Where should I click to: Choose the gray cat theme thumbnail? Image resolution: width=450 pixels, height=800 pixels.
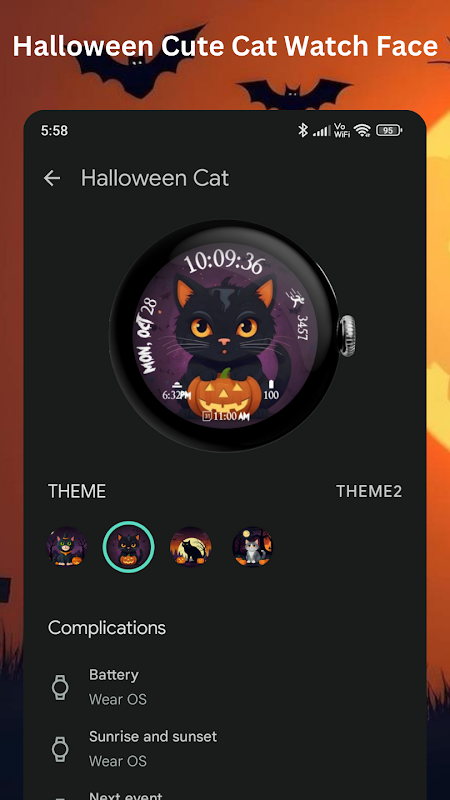coord(253,547)
